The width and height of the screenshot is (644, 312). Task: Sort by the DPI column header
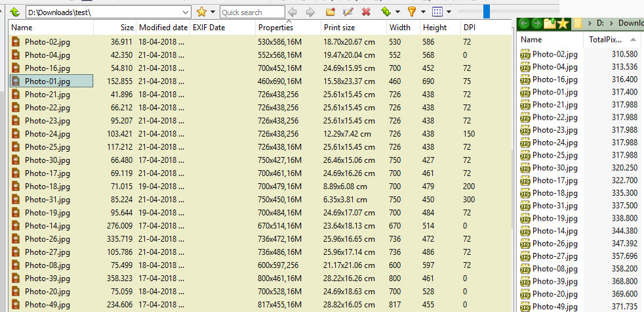pos(487,28)
